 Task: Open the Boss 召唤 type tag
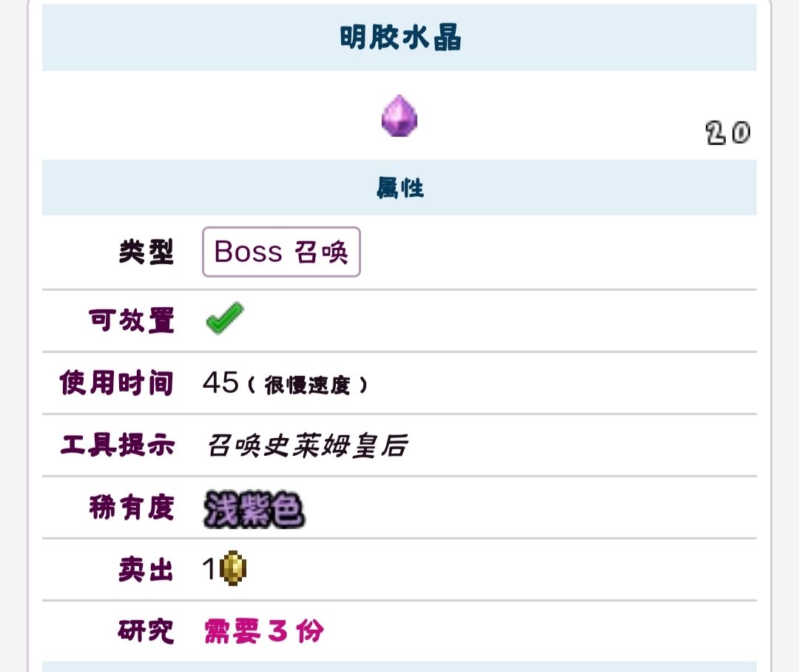tap(281, 252)
